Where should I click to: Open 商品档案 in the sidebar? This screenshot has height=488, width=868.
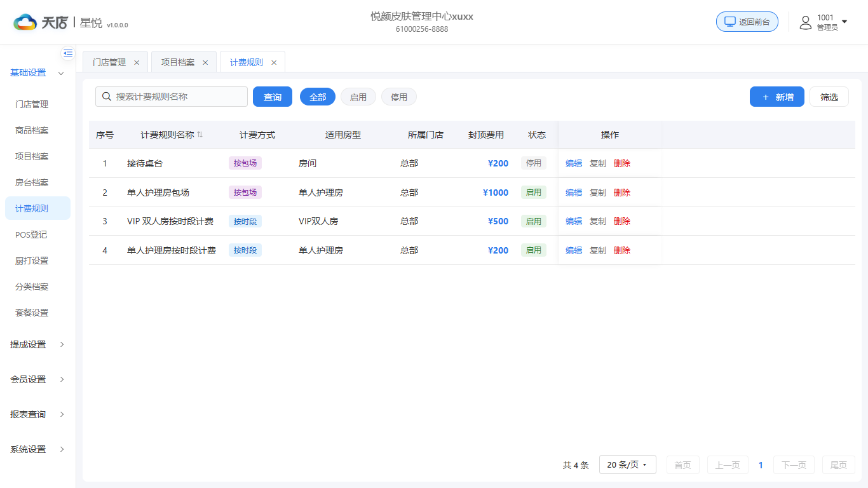point(37,130)
